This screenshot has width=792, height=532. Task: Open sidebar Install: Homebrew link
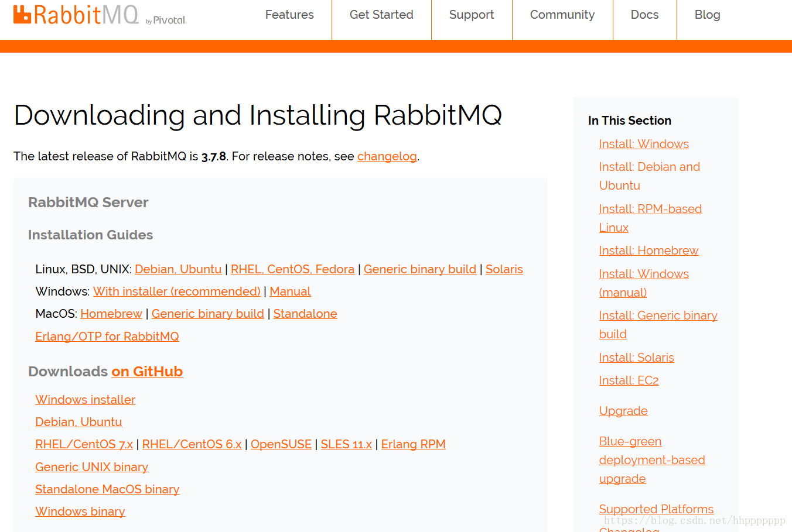point(648,250)
